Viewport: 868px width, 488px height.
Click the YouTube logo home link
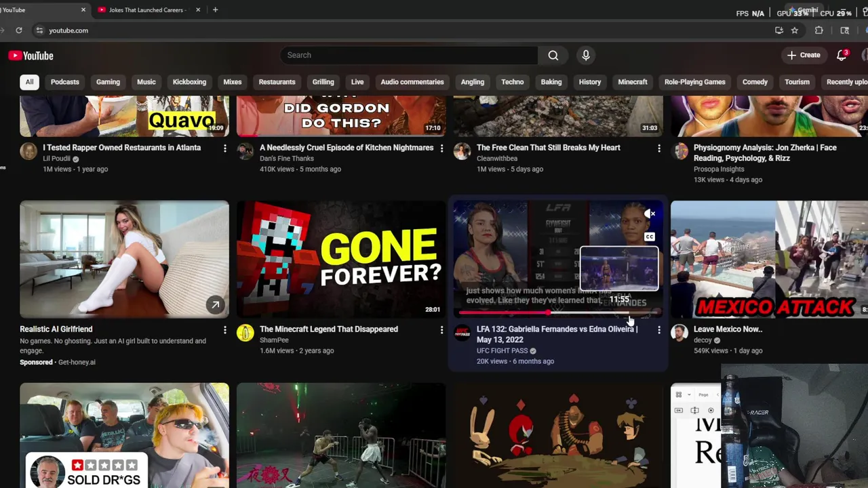coord(31,56)
